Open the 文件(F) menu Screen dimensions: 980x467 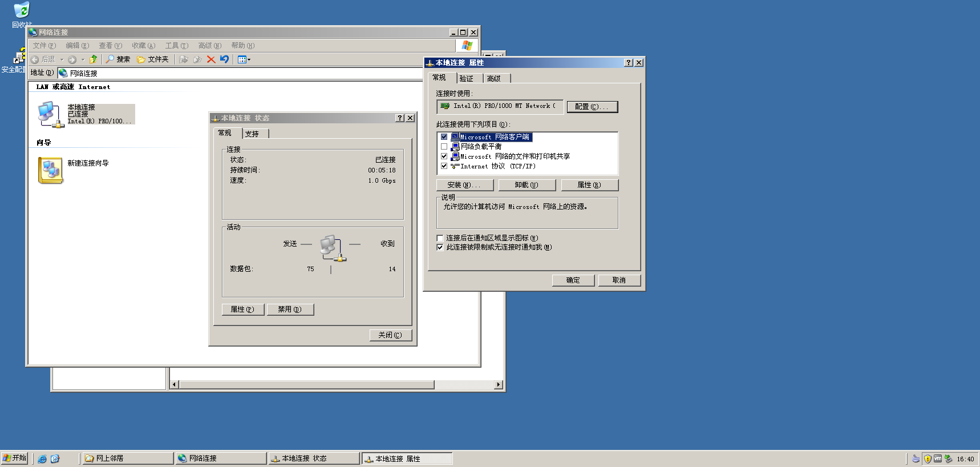44,46
